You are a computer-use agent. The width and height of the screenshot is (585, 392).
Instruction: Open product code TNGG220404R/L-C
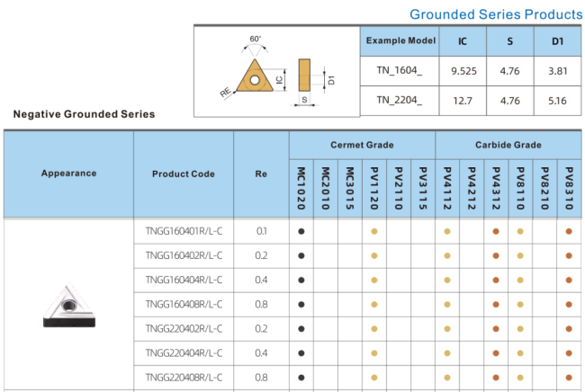pos(184,352)
